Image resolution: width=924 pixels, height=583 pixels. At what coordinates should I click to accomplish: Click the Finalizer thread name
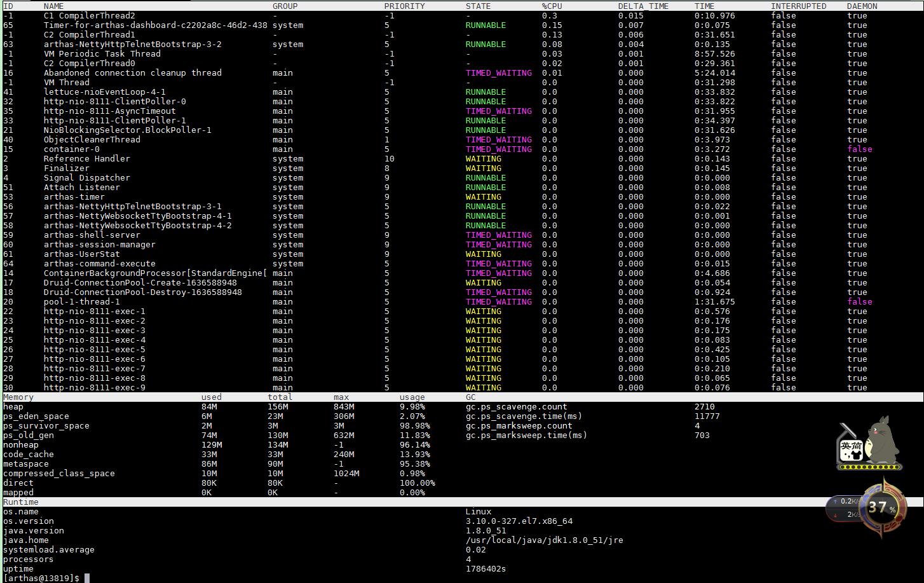67,168
